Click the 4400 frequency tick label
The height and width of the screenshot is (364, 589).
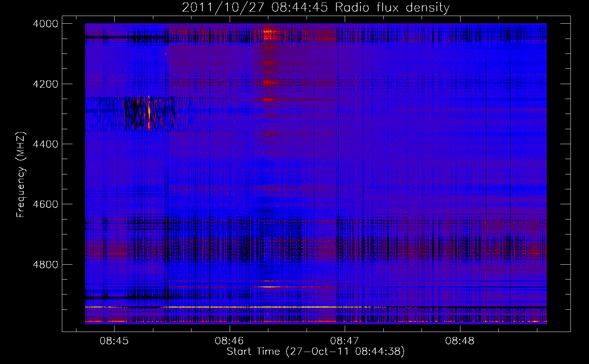pyautogui.click(x=46, y=144)
